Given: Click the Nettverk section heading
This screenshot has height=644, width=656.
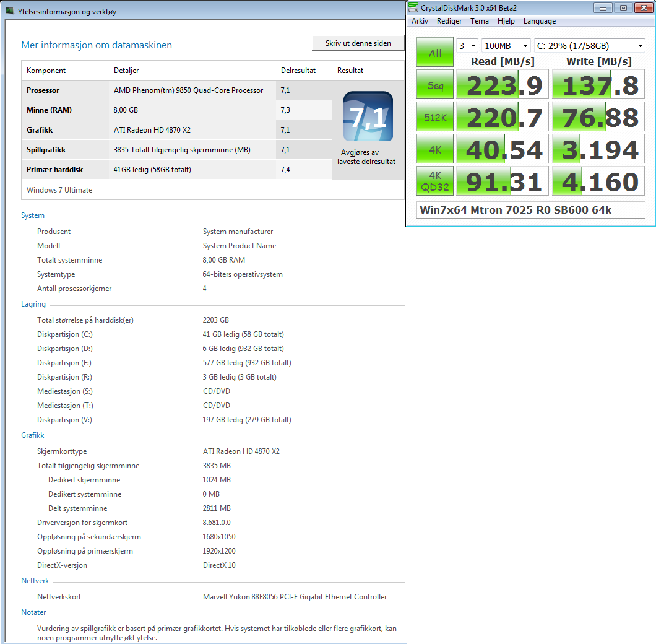Looking at the screenshot, I should pos(35,581).
